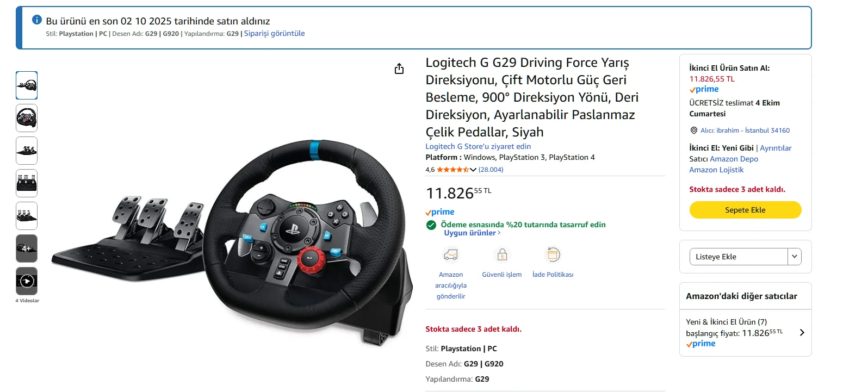The width and height of the screenshot is (868, 392).
Task: Show the 4+ more images thumbnail
Action: pyautogui.click(x=27, y=248)
